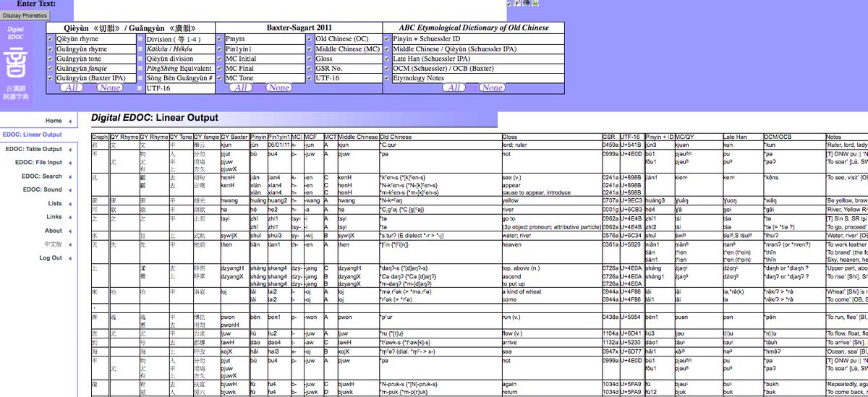868x397 pixels.
Task: Enable the PíngShēng Equivalent checkbox
Action: click(x=140, y=68)
